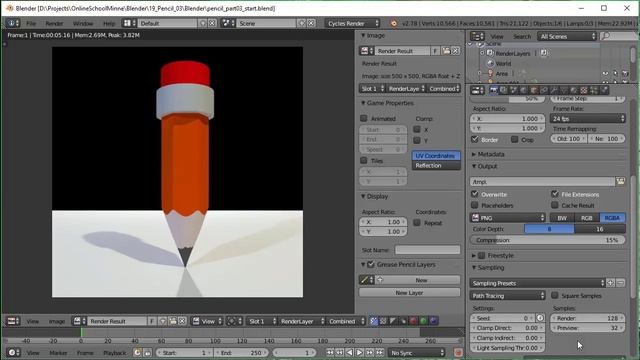640x360 pixels.
Task: Open the Constraints properties tab
Action: tap(544, 90)
